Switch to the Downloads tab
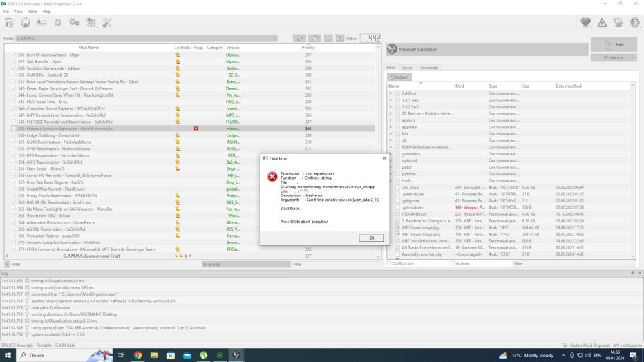Viewport: 644px width, 362px height. point(429,68)
